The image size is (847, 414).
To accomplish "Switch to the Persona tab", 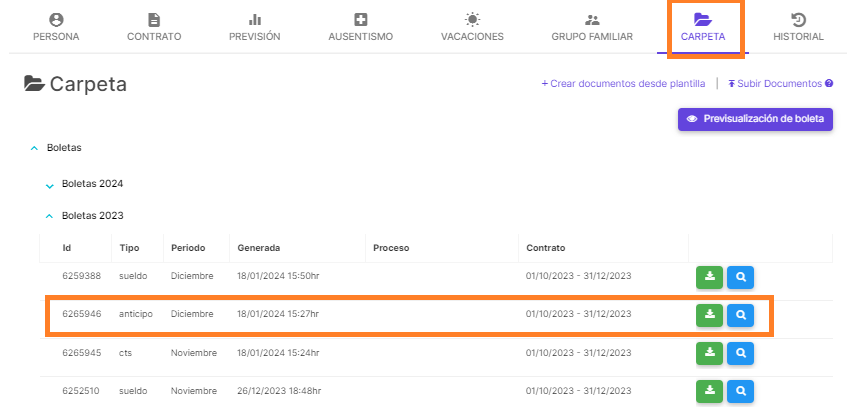I will [x=56, y=28].
